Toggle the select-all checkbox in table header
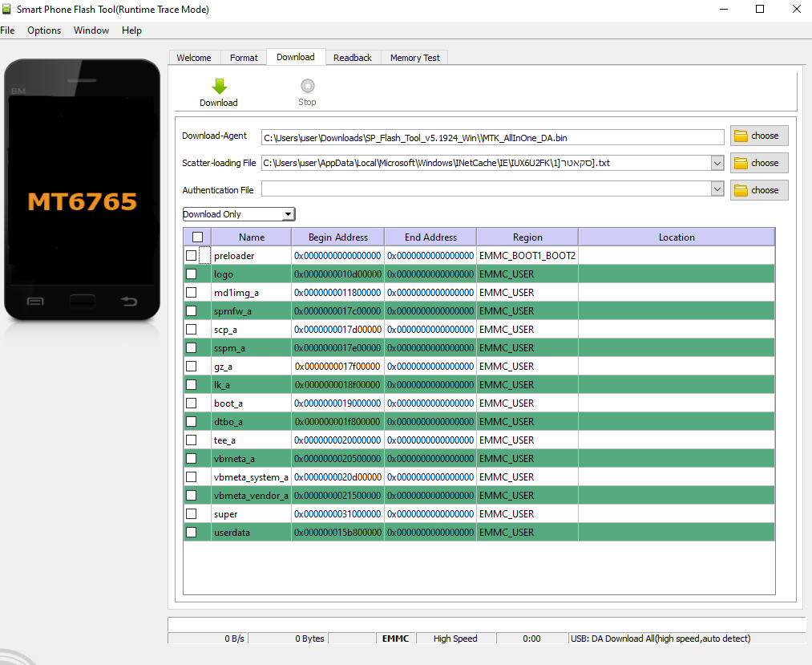Viewport: 812px width, 665px height. click(x=197, y=237)
